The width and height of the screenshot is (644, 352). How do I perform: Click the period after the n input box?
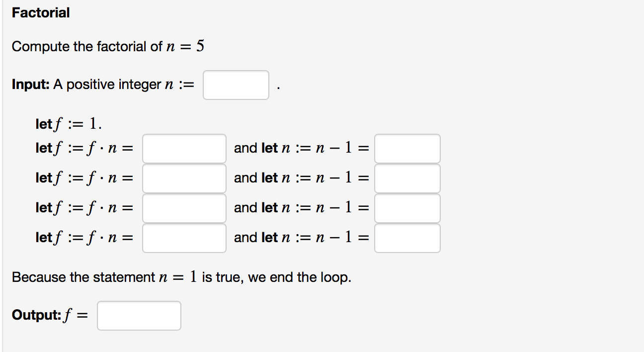tap(278, 88)
